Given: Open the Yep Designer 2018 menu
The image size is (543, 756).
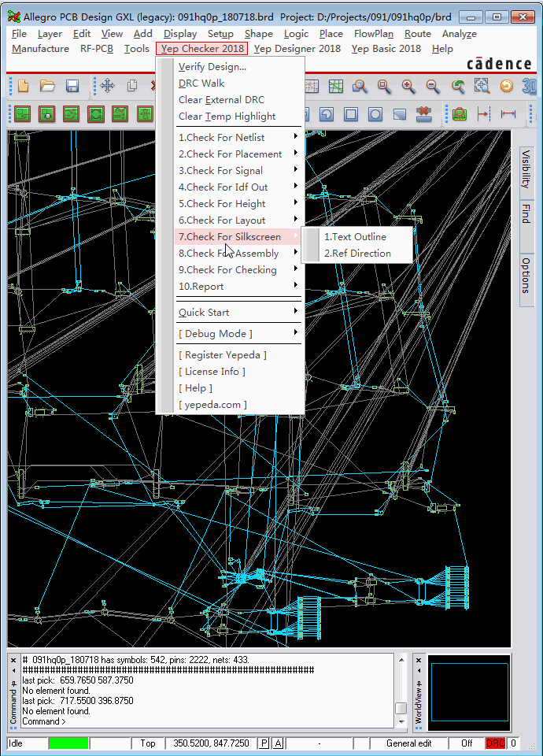Looking at the screenshot, I should (297, 49).
